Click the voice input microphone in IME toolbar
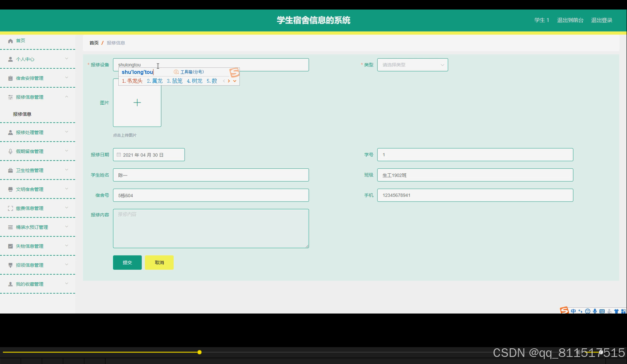The height and width of the screenshot is (364, 627). 595,311
